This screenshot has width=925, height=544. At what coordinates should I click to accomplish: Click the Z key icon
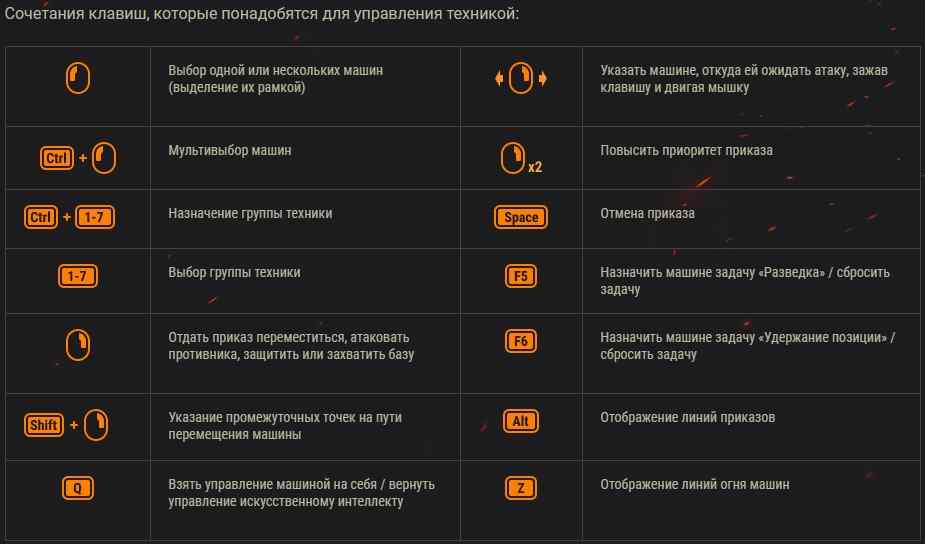point(521,488)
